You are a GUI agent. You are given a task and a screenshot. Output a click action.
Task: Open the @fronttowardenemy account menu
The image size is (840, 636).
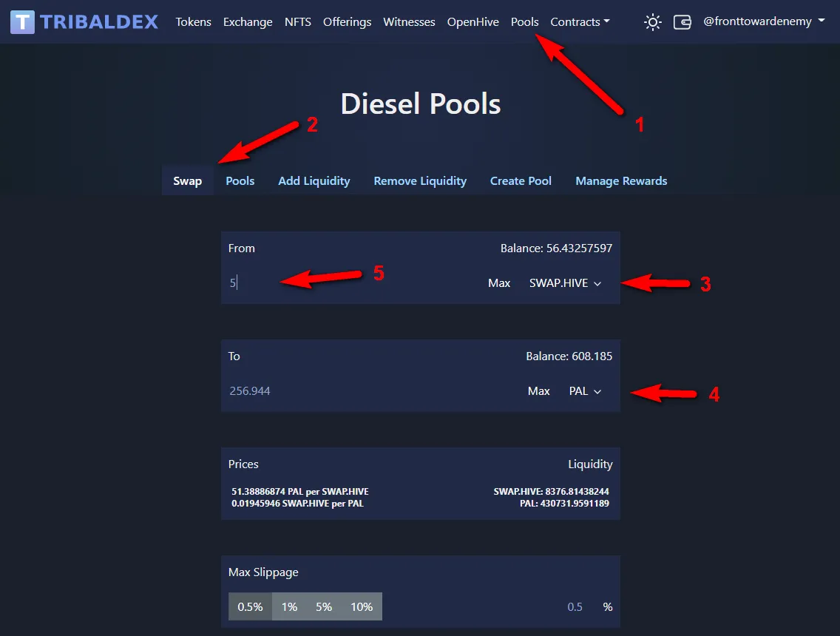click(764, 21)
